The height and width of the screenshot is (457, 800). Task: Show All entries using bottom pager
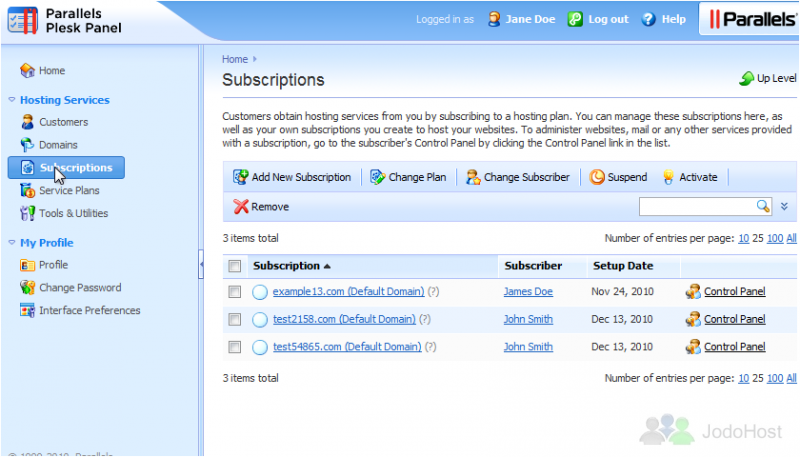[791, 378]
